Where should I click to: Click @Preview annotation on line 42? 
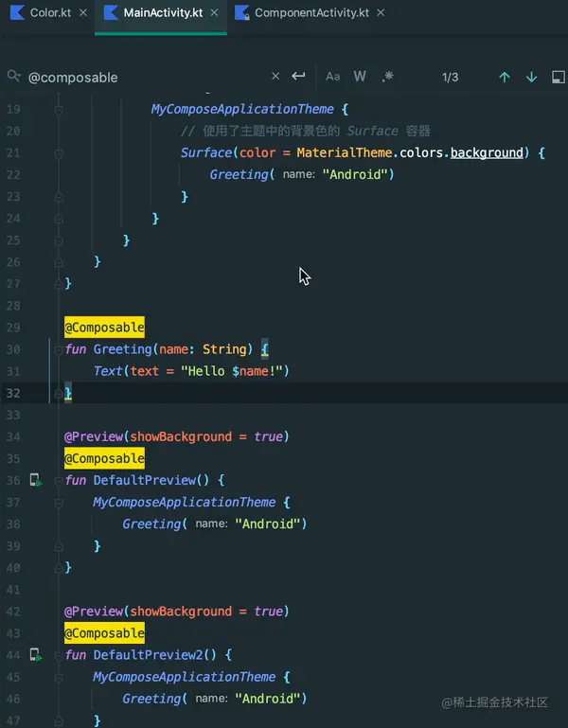tap(94, 611)
